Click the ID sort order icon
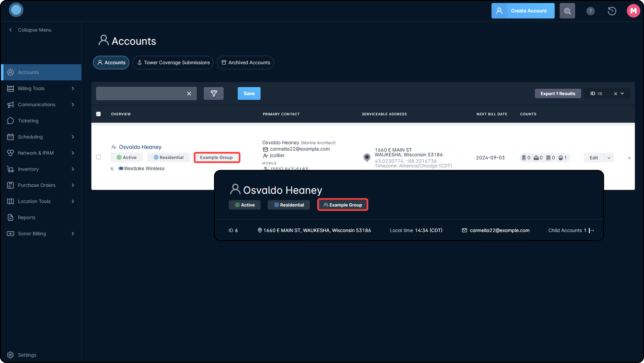The width and height of the screenshot is (644, 363). (600, 94)
